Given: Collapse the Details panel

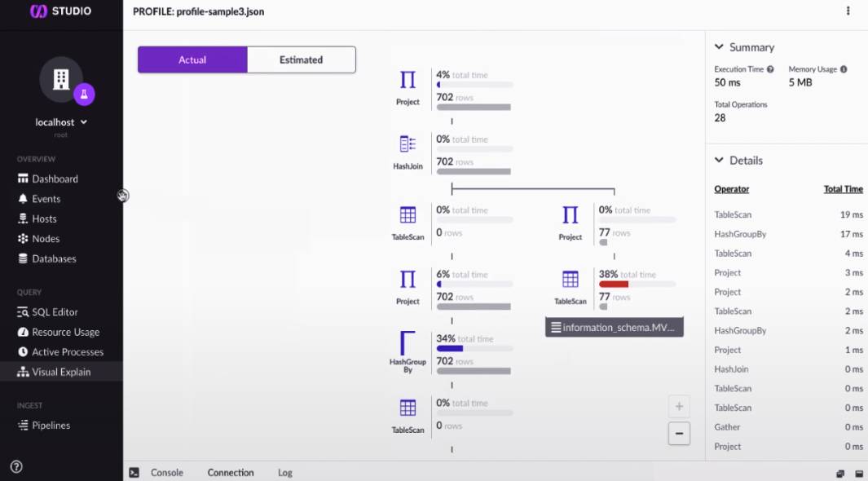Looking at the screenshot, I should [718, 160].
